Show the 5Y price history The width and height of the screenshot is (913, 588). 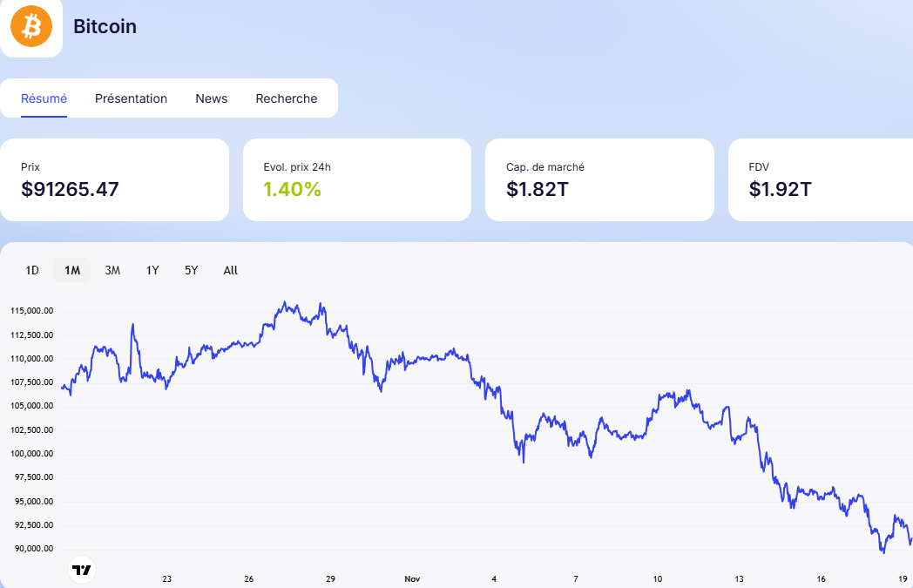pos(192,270)
